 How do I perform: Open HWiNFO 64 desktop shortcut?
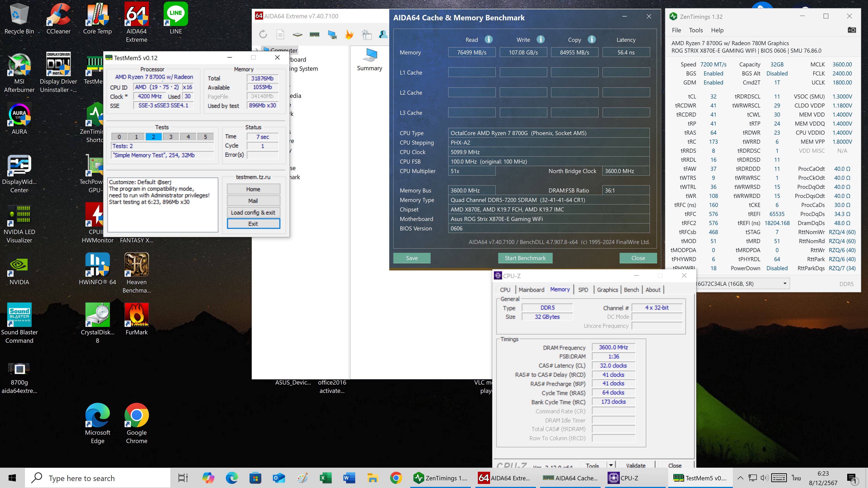click(x=97, y=269)
